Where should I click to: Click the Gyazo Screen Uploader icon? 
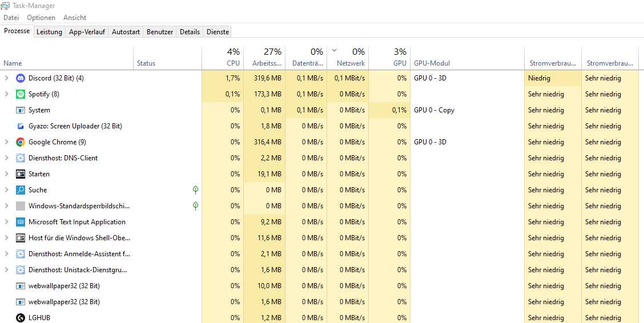20,126
